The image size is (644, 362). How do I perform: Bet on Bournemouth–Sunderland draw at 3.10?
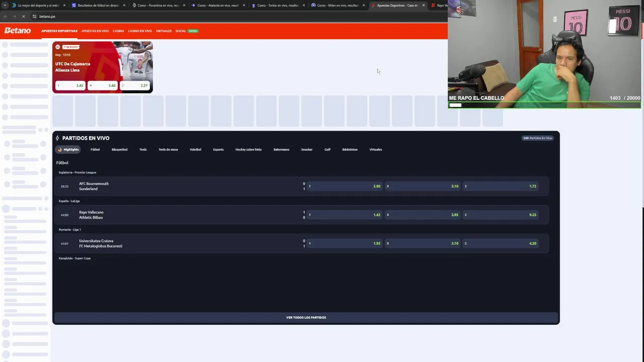[x=423, y=186]
